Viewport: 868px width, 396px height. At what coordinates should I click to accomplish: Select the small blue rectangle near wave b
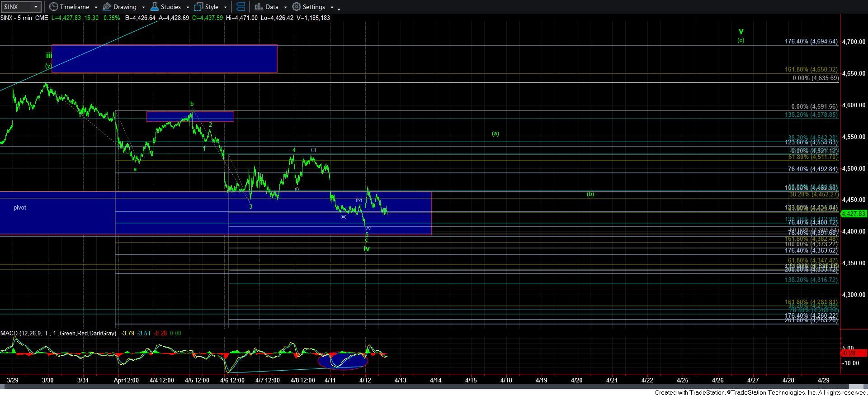coord(190,116)
